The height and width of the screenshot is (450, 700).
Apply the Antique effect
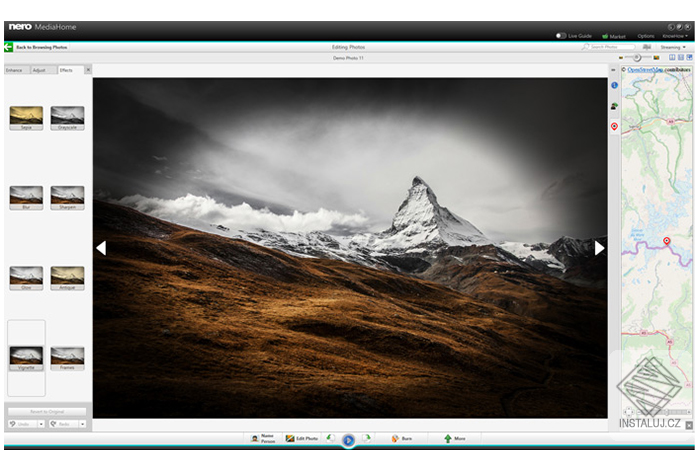(x=67, y=278)
